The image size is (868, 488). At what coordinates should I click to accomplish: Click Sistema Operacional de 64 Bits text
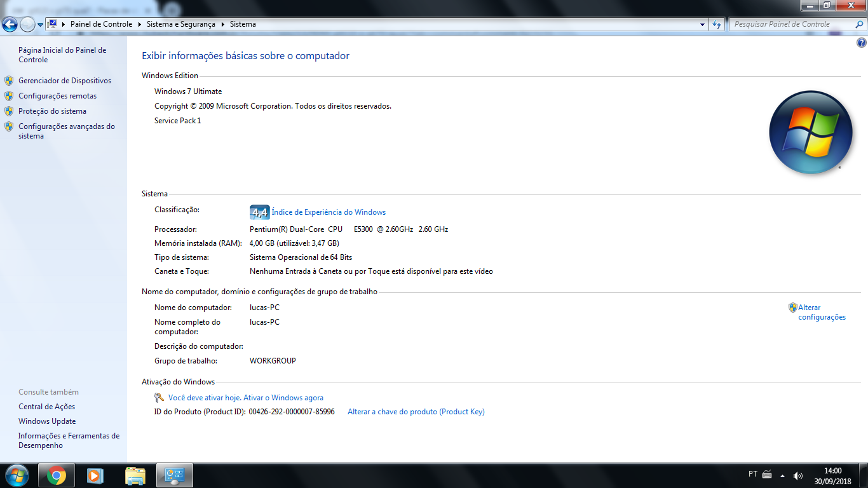tap(301, 257)
